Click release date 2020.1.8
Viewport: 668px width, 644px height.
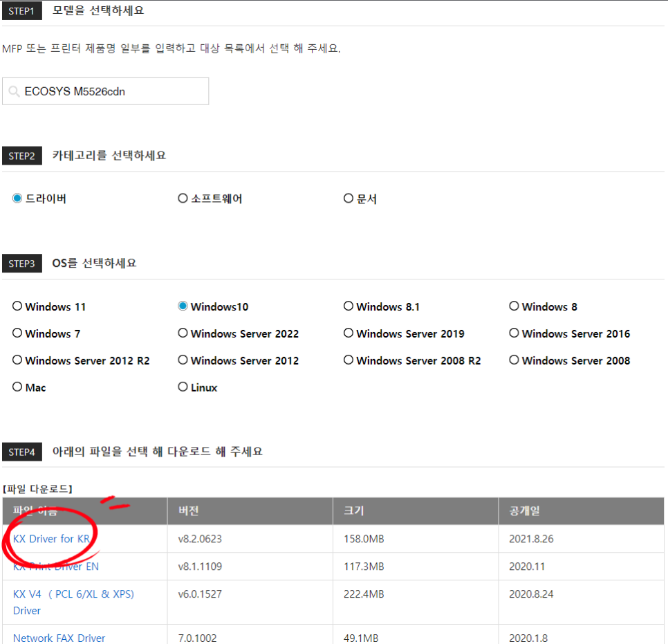point(528,638)
